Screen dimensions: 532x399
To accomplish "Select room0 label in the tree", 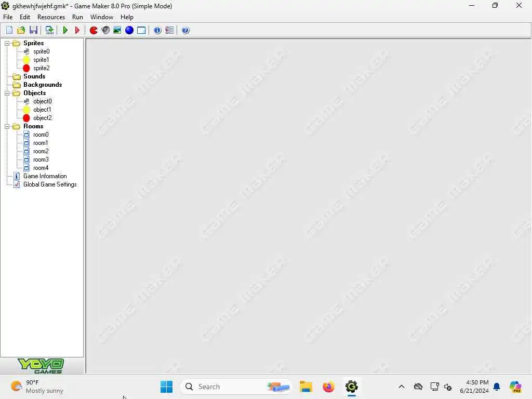I will click(x=41, y=135).
